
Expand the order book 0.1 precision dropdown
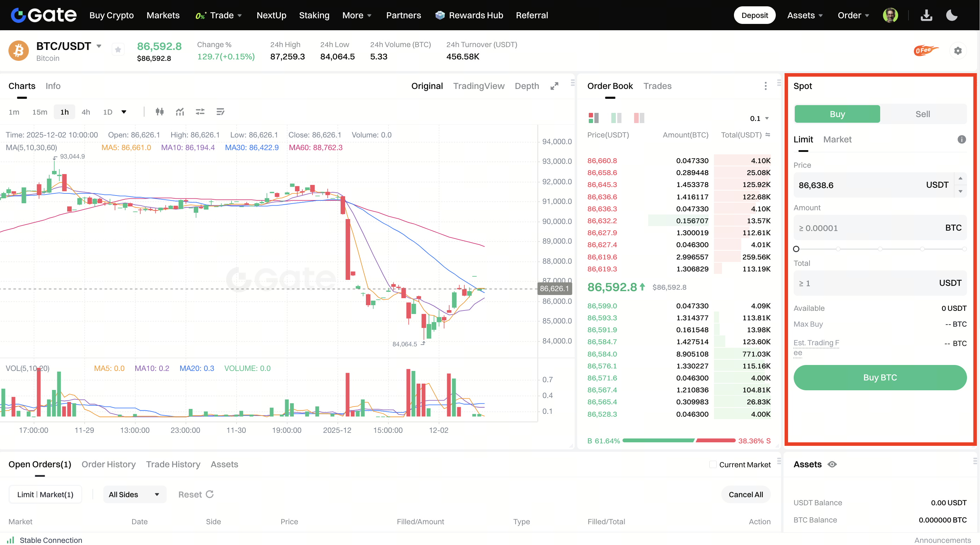click(759, 118)
